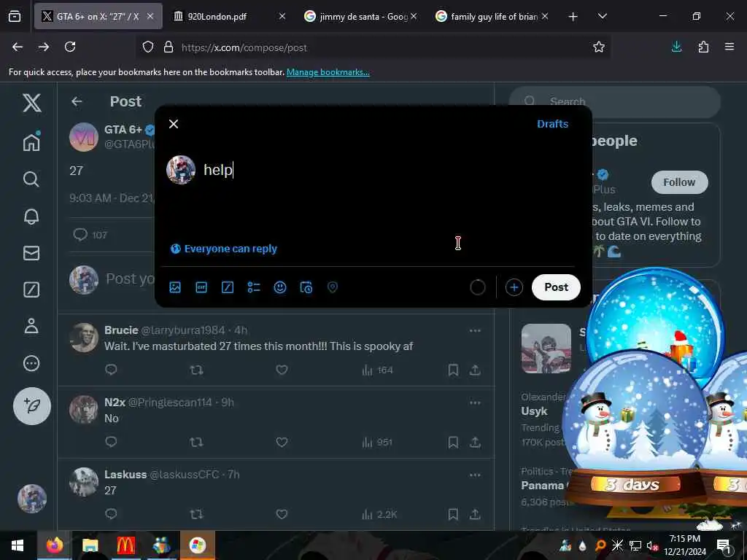Reply to Brucie's post
747x560 pixels.
[111, 370]
